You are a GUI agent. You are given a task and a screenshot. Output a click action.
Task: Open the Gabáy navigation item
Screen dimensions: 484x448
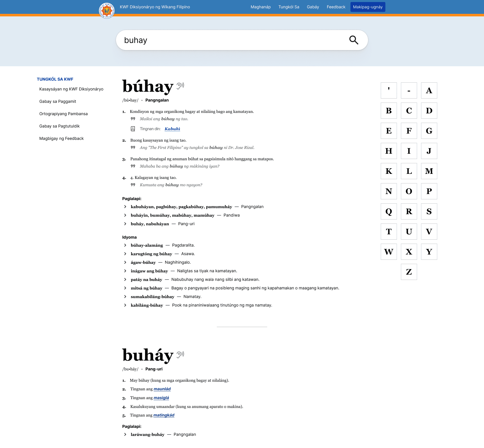click(313, 7)
